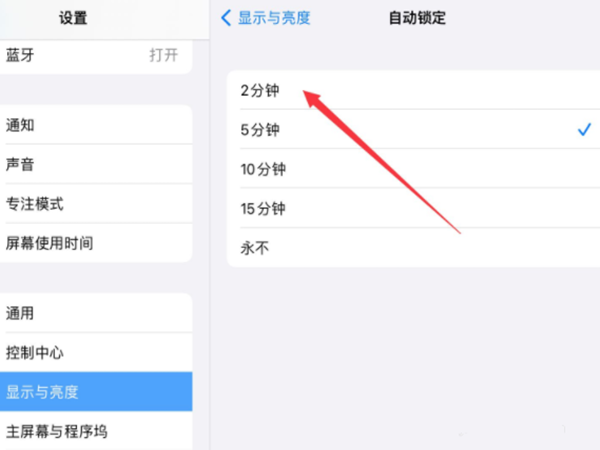Select the 5分钟 auto-lock option
The width and height of the screenshot is (600, 450).
[x=413, y=130]
